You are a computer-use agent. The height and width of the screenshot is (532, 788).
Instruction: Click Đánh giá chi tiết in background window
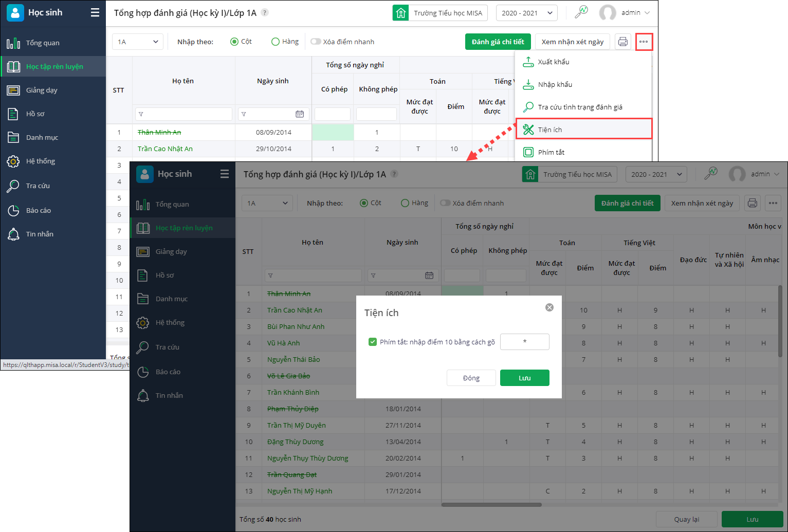click(498, 42)
